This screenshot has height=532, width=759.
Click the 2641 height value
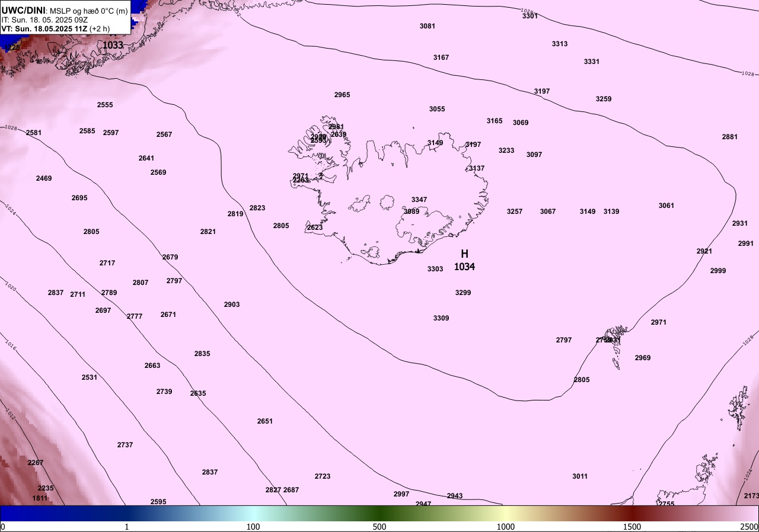coord(146,158)
